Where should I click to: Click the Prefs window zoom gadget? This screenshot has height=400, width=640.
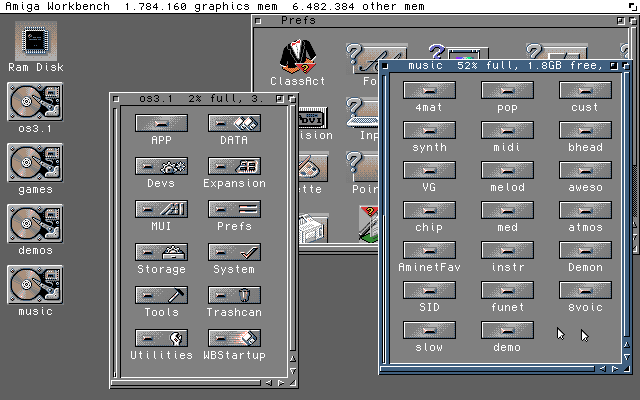[620, 20]
